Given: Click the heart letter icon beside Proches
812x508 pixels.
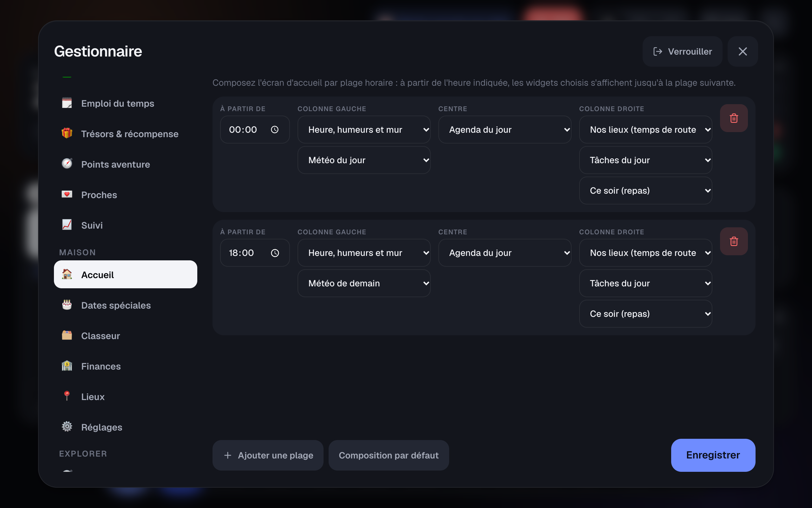Looking at the screenshot, I should [67, 194].
